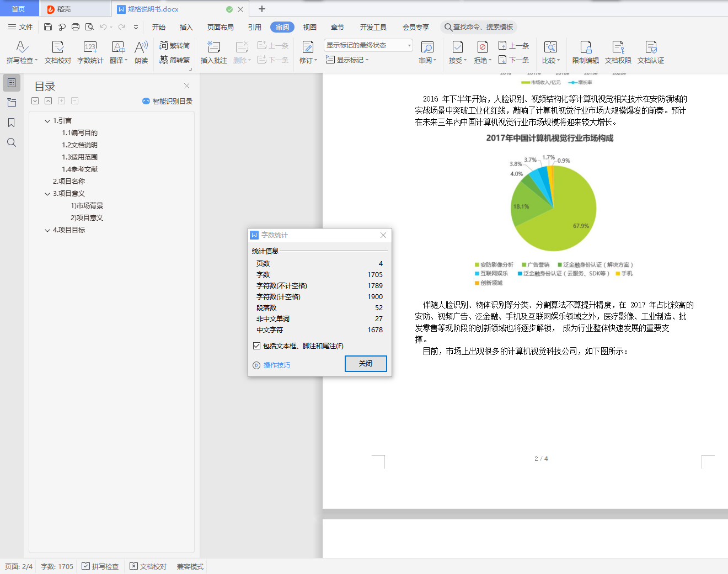Open the 会员专享 ribbon tab
This screenshot has width=728, height=574.
pos(416,27)
